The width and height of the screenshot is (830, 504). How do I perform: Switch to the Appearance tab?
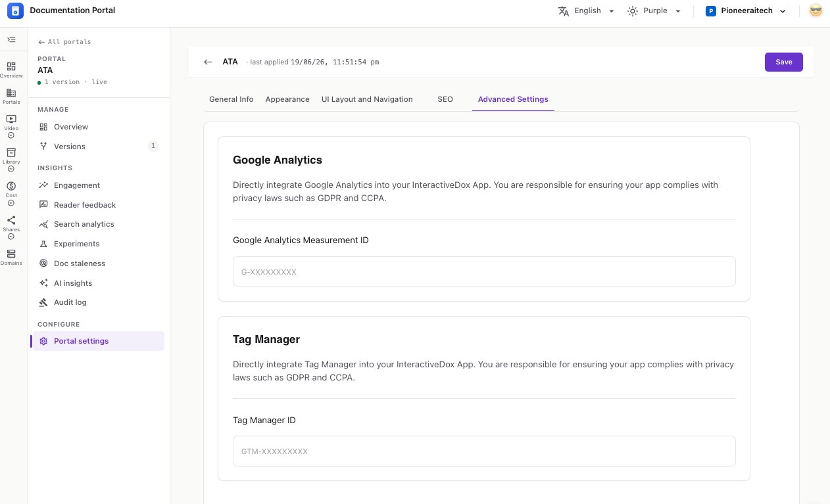[x=287, y=99]
